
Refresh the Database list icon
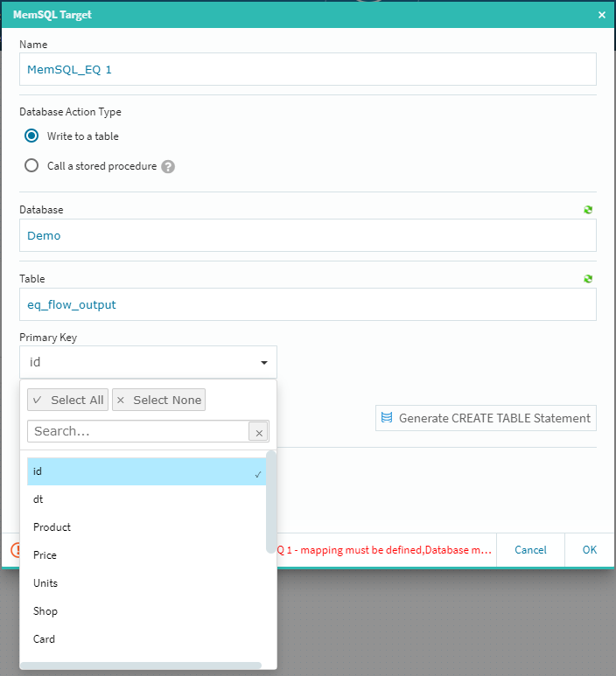[587, 210]
